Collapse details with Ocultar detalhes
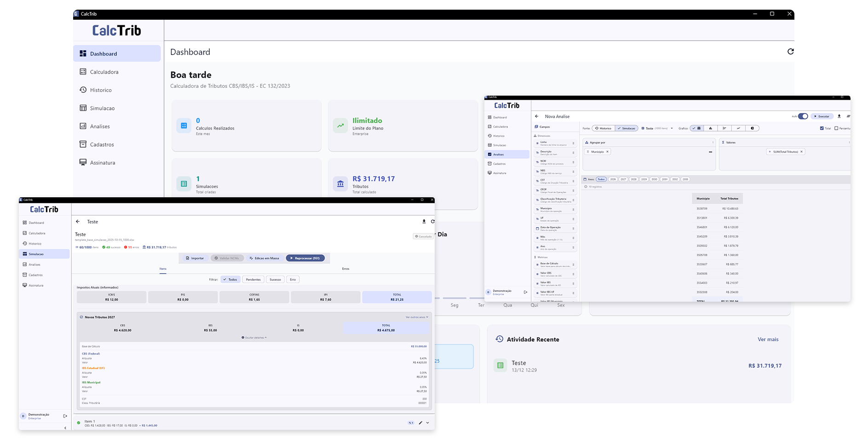This screenshot has width=868, height=447. point(254,338)
